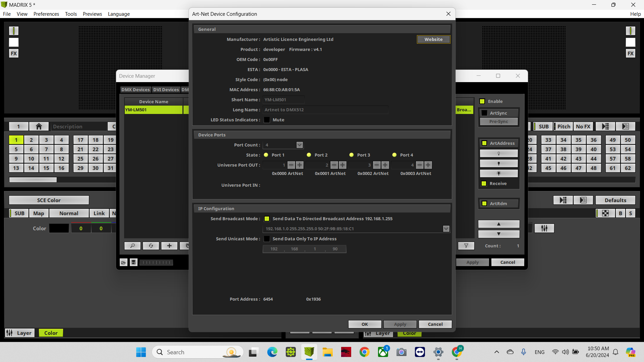Click the solid light bulb button

(x=499, y=164)
